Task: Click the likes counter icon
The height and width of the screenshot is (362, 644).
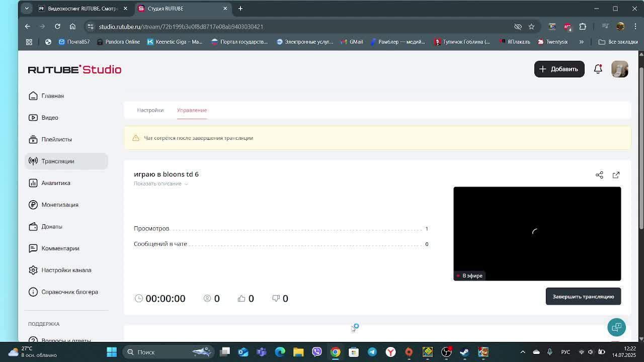Action: (x=242, y=298)
